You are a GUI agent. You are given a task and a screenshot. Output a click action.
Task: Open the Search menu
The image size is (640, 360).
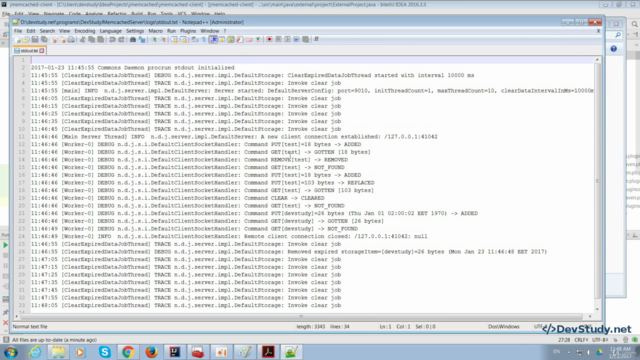point(47,31)
